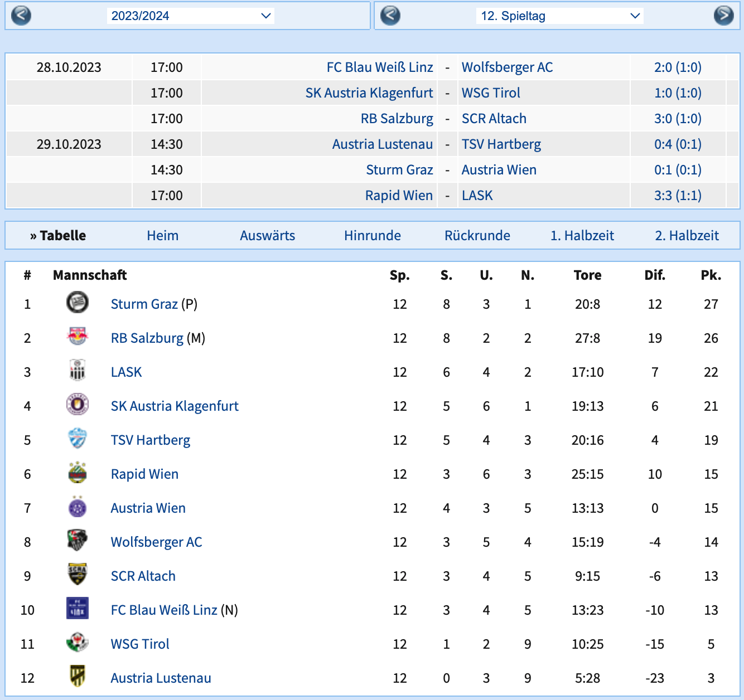Open Sturm Graz in standings table
744x700 pixels.
coord(144,304)
